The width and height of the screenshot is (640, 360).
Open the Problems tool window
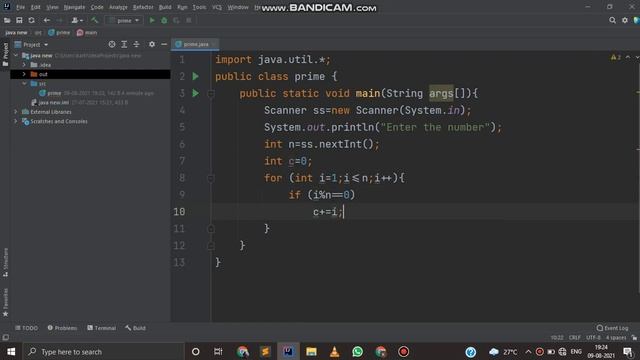62,328
